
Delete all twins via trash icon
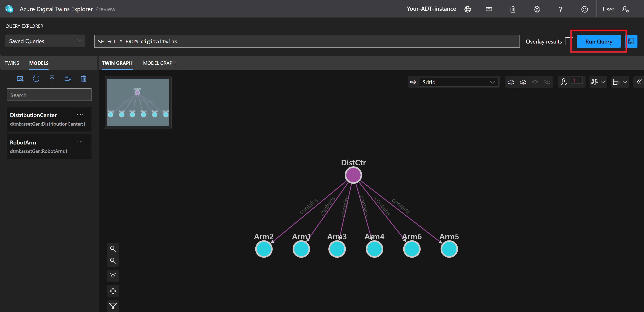[x=513, y=9]
